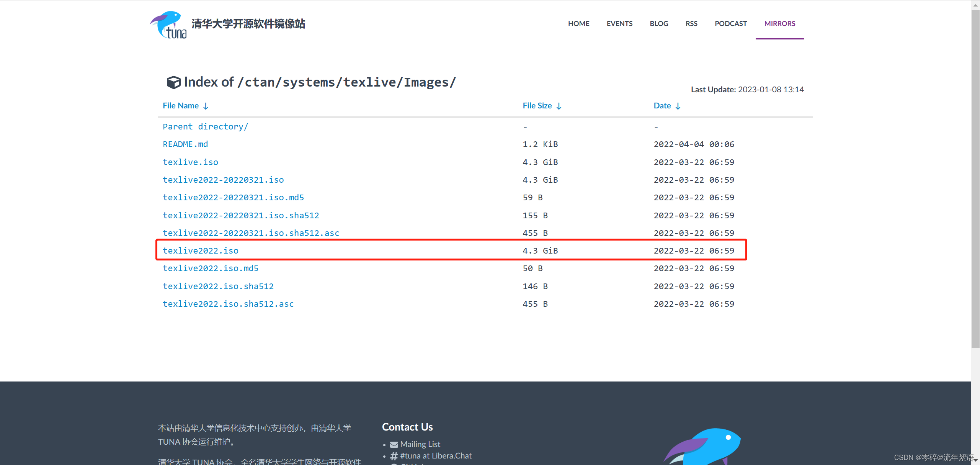The image size is (980, 465).
Task: Click the 1.2 KiB size of README.md
Action: 540,144
